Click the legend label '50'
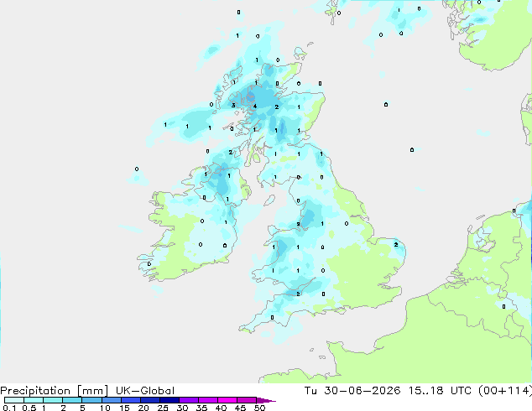This screenshot has height=411, width=532. (x=259, y=408)
